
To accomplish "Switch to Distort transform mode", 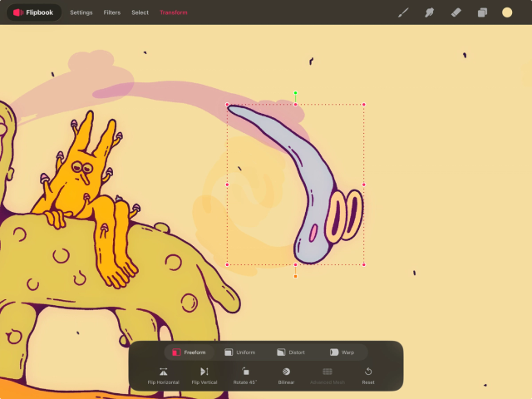I will point(291,352).
